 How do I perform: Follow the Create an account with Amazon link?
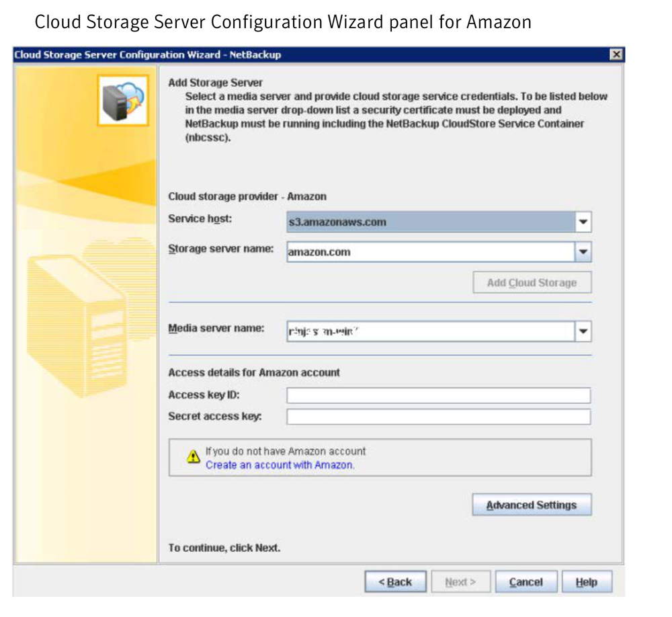pos(280,465)
